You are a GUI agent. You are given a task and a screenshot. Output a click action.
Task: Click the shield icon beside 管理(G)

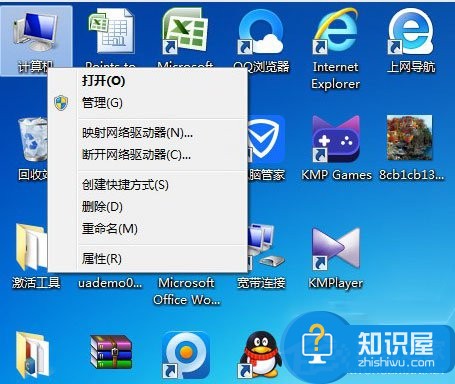[x=61, y=103]
